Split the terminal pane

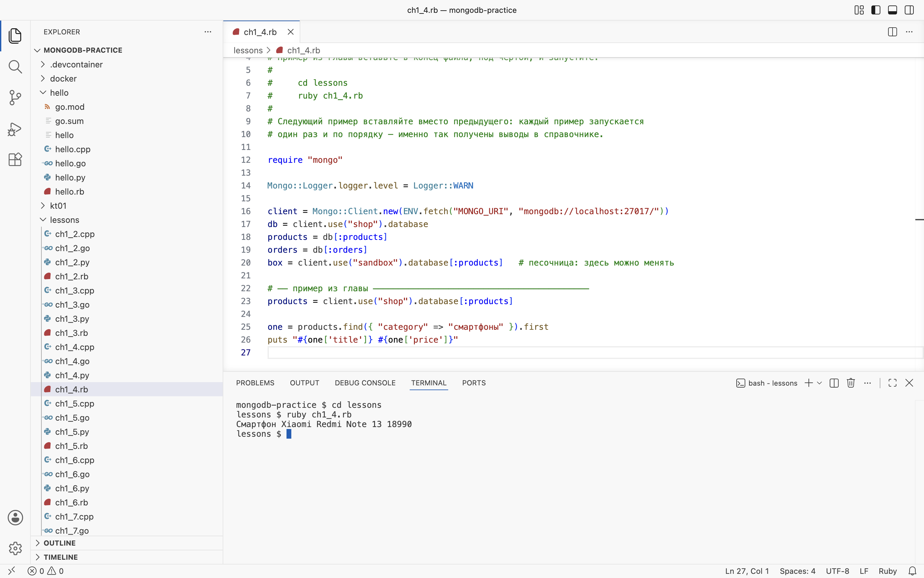click(x=834, y=383)
